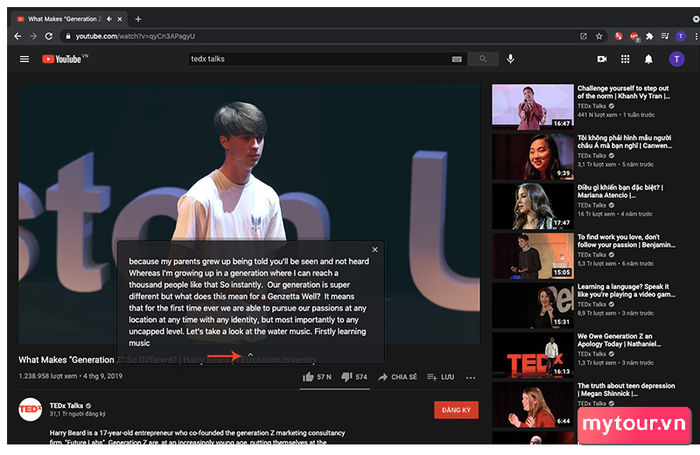
Task: Mute the tab via speaker icon
Action: (109, 19)
